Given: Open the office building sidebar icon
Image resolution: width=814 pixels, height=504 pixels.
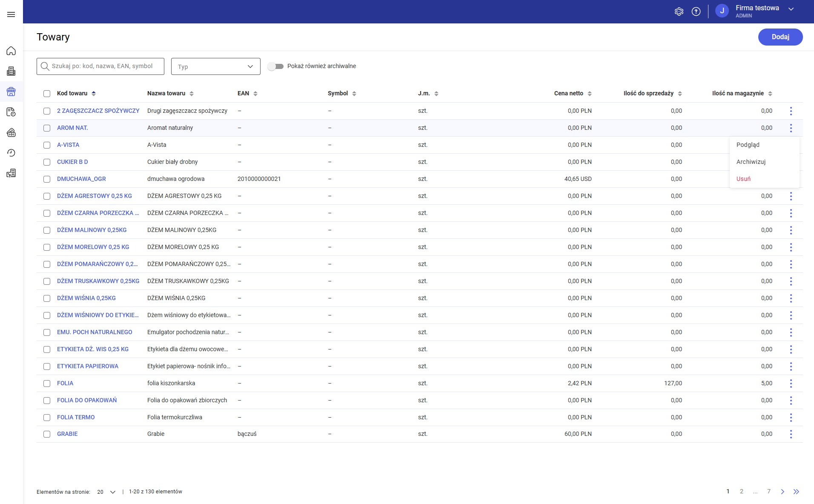Looking at the screenshot, I should click(x=11, y=71).
